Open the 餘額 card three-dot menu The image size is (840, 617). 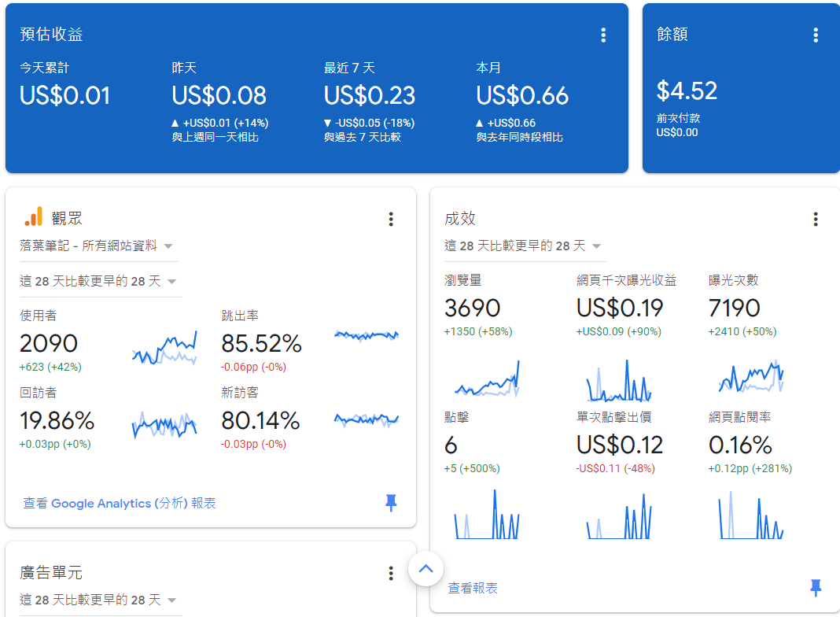click(816, 35)
